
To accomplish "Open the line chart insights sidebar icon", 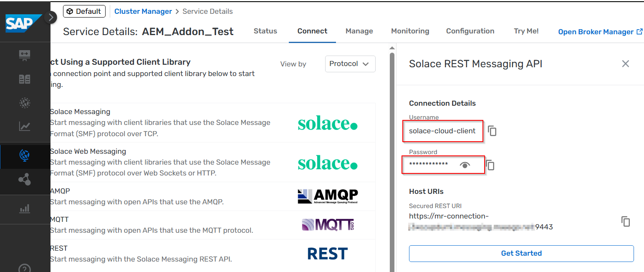I will pyautogui.click(x=25, y=126).
